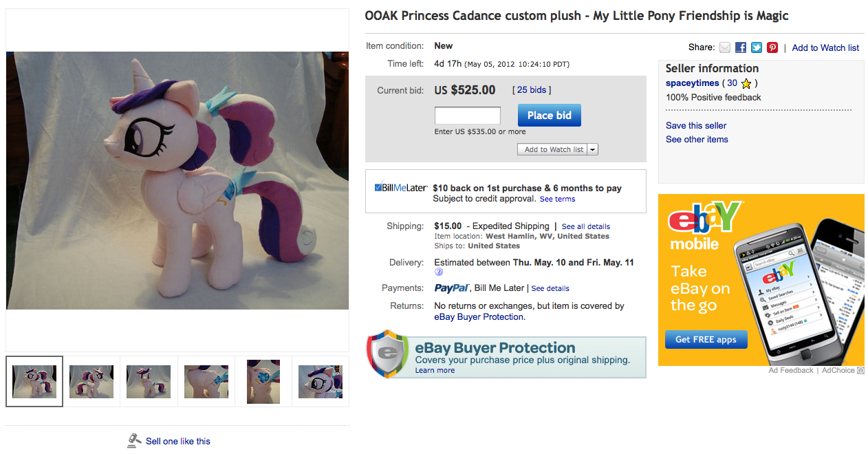Click Save this seller link
Image resolution: width=868 pixels, height=454 pixels.
point(696,125)
